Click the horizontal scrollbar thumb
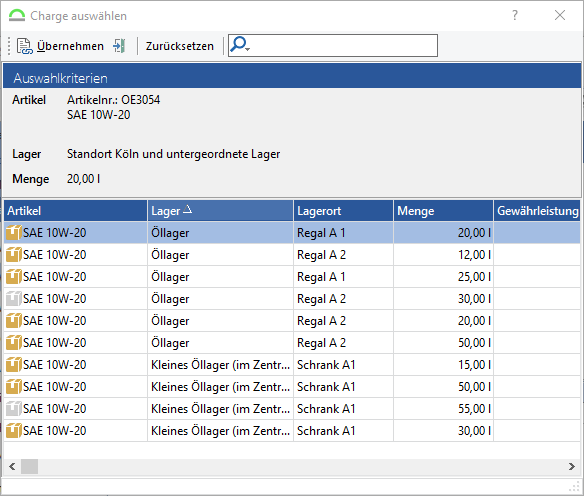This screenshot has height=496, width=584. (x=29, y=466)
